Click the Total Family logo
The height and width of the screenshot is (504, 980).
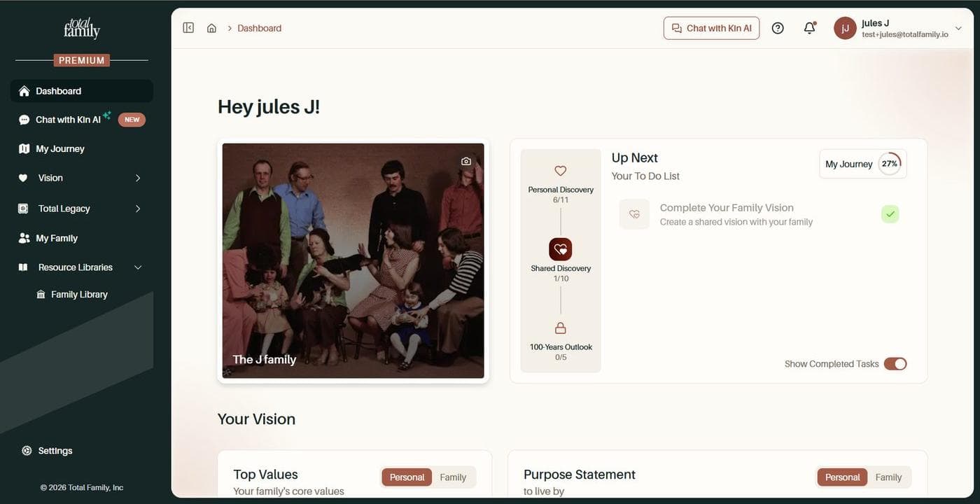82,28
